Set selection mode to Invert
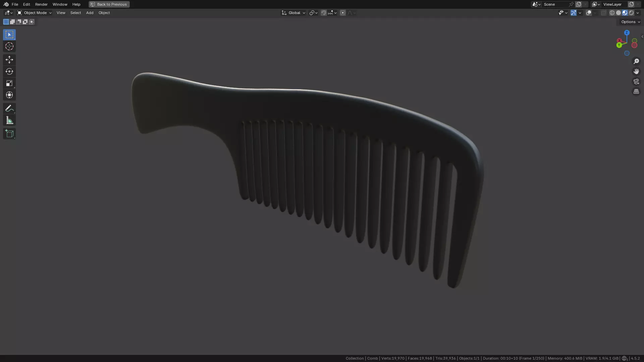 pyautogui.click(x=25, y=22)
